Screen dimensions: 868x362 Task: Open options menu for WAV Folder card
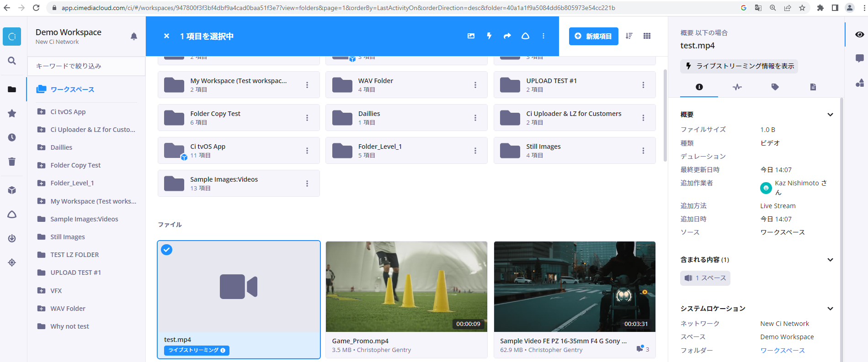(x=475, y=85)
